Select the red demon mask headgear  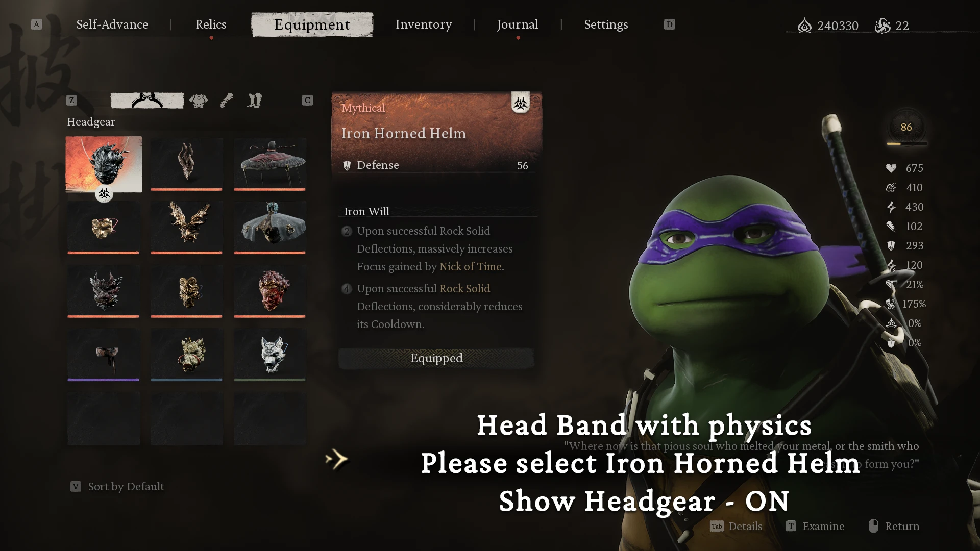(269, 291)
